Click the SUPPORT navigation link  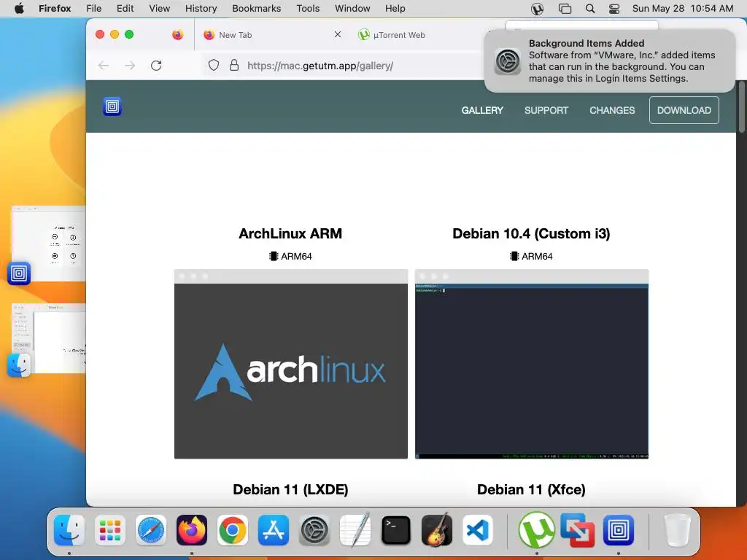(x=546, y=110)
